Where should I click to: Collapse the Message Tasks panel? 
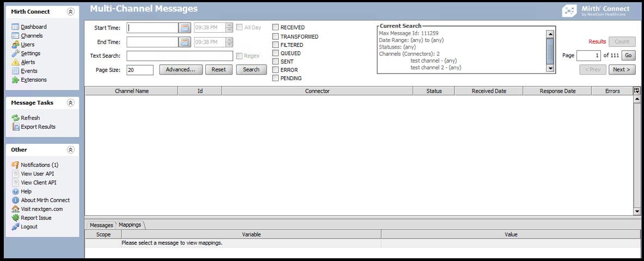(70, 102)
